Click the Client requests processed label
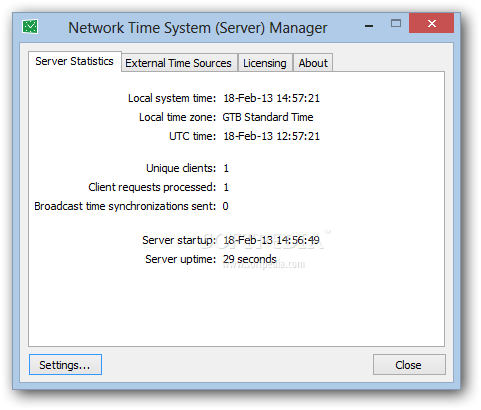The width and height of the screenshot is (481, 410). click(x=152, y=187)
